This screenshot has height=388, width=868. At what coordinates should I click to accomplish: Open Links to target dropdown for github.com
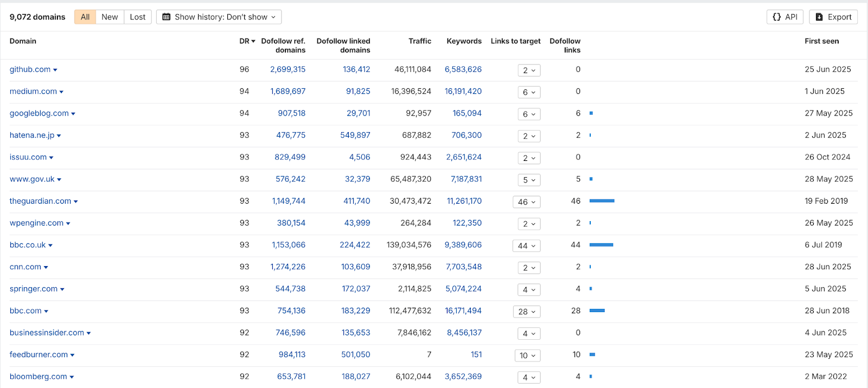[x=529, y=70]
